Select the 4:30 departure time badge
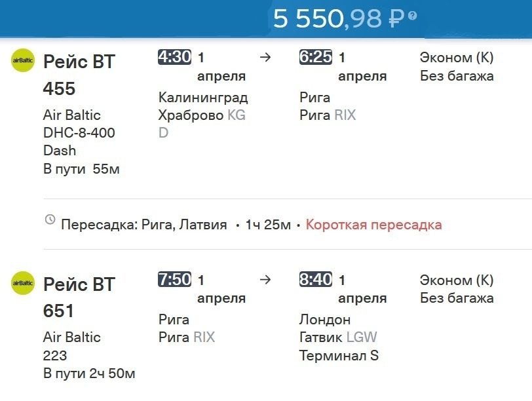 (174, 57)
